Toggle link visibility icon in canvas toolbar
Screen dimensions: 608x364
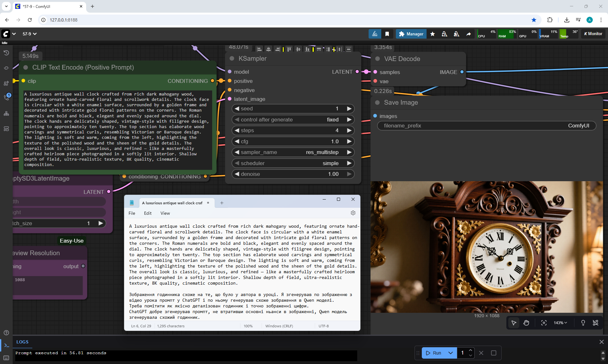pyautogui.click(x=595, y=323)
